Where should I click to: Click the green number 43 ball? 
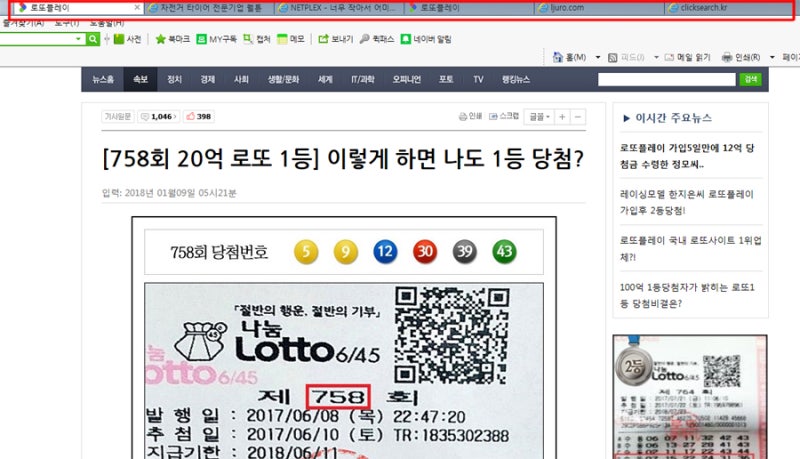tap(504, 252)
